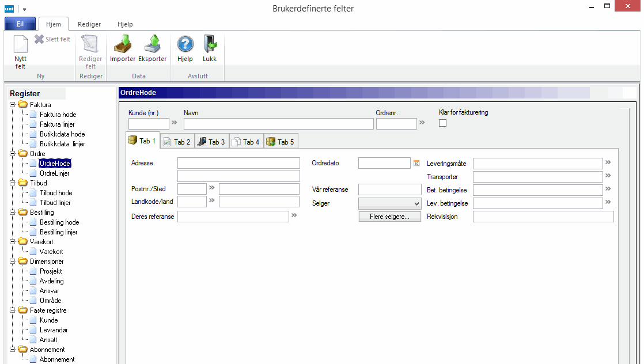The width and height of the screenshot is (644, 364).
Task: Toggle the Klar for fakturering checkbox
Action: click(443, 123)
